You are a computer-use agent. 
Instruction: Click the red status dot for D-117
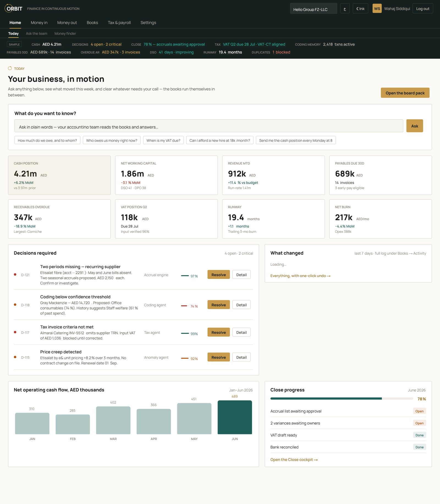coord(15,332)
